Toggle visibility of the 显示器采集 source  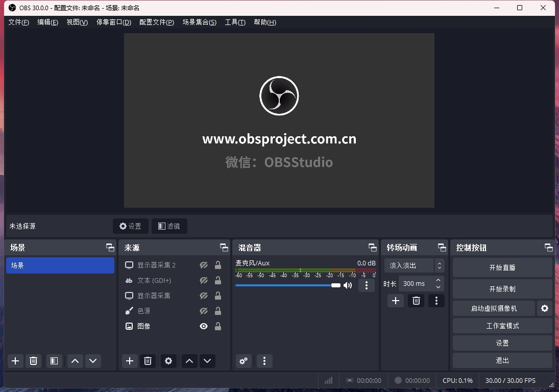(204, 296)
